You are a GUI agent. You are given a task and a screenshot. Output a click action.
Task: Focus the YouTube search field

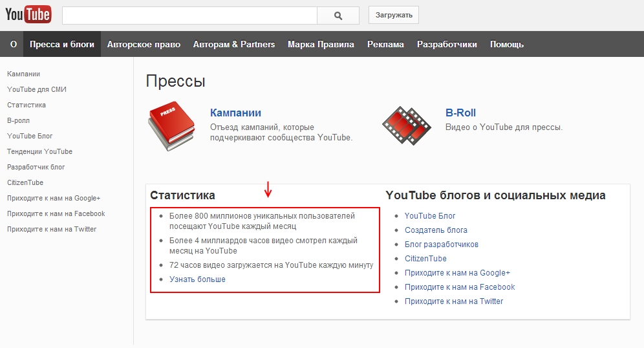click(x=189, y=16)
